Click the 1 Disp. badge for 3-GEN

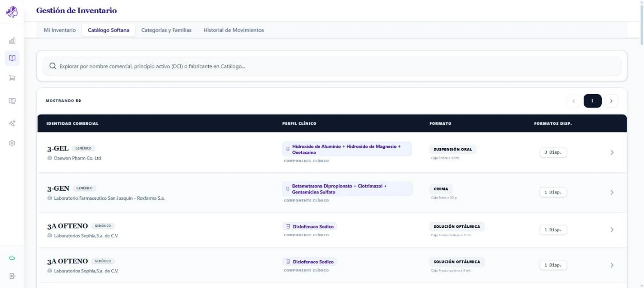[x=553, y=192]
